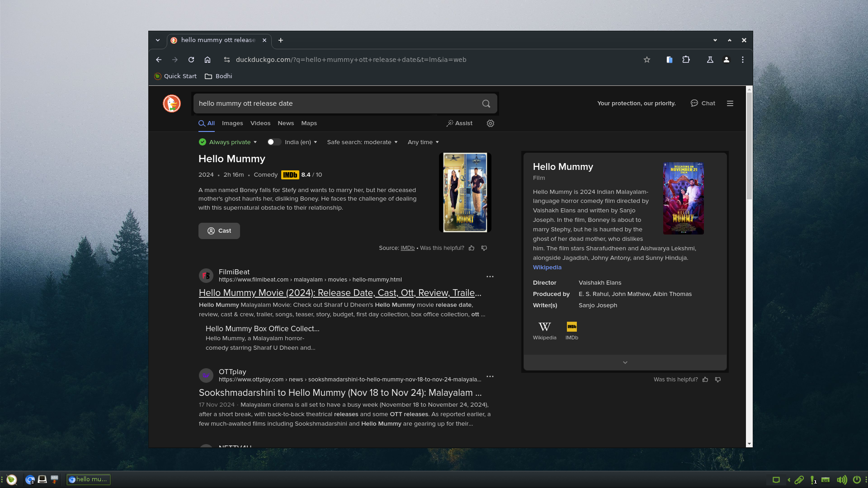Click the DuckDuckGo logo
Viewport: 868px width, 488px height.
click(172, 103)
